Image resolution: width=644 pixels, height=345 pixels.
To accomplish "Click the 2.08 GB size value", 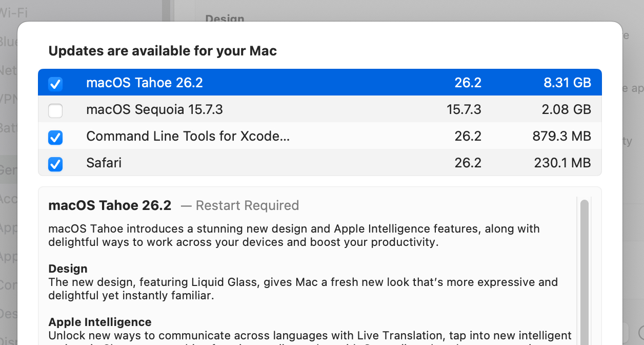I will click(x=567, y=109).
